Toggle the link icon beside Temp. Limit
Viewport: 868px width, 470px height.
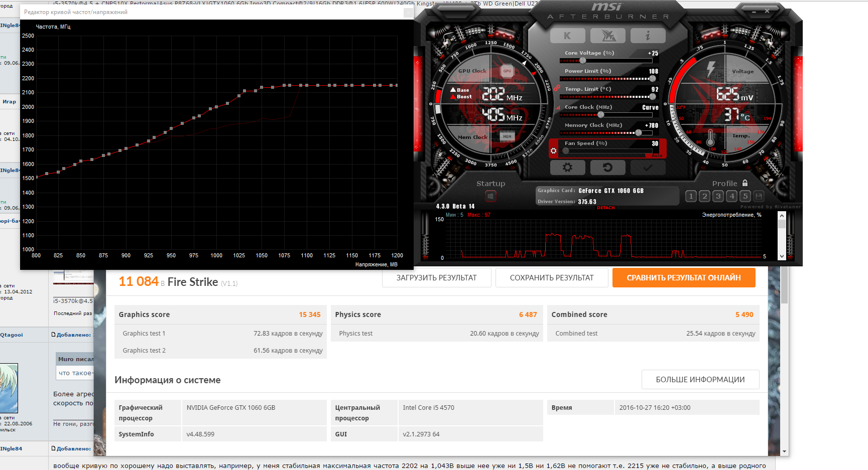557,89
